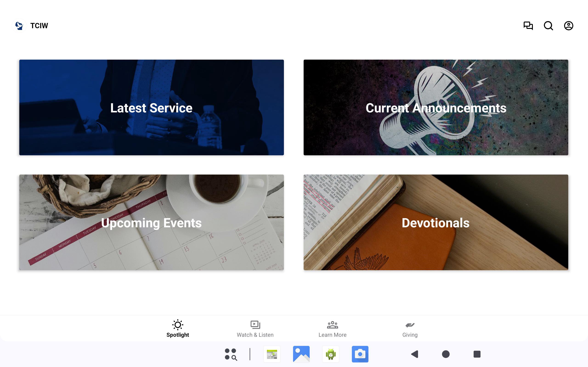Open the photo gallery app icon
This screenshot has height=367, width=588.
301,354
